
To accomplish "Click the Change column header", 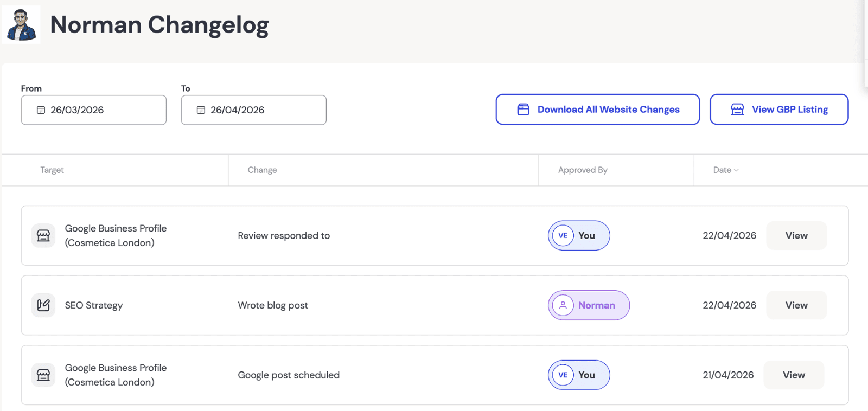I will click(x=263, y=170).
